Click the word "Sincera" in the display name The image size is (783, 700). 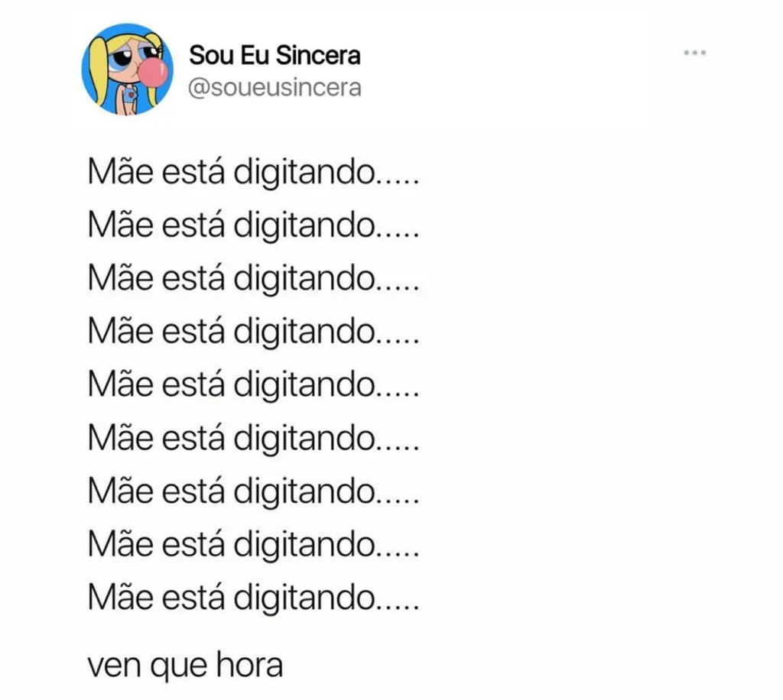point(318,55)
